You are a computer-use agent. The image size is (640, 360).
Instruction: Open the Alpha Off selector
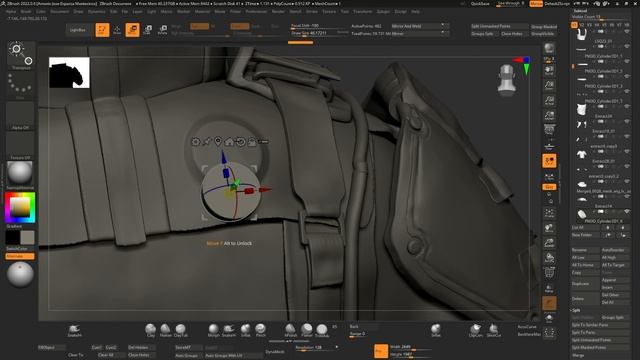20,116
